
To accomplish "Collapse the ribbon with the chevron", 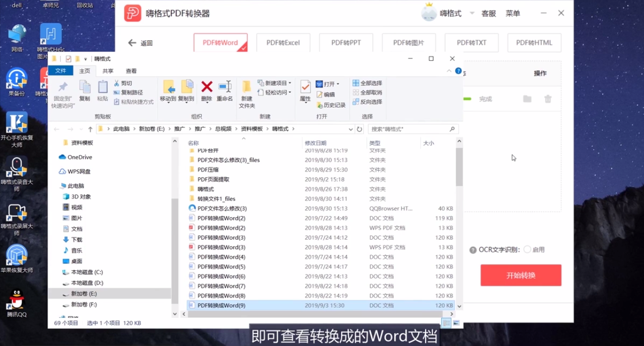I will (450, 71).
